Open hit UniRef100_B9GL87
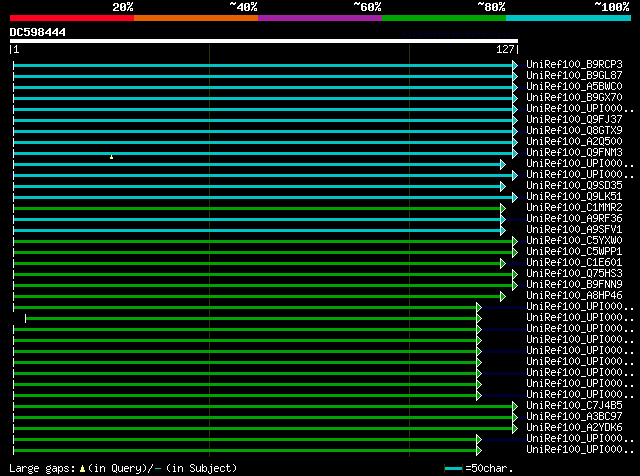Image resolution: width=640 pixels, height=476 pixels. [x=574, y=76]
